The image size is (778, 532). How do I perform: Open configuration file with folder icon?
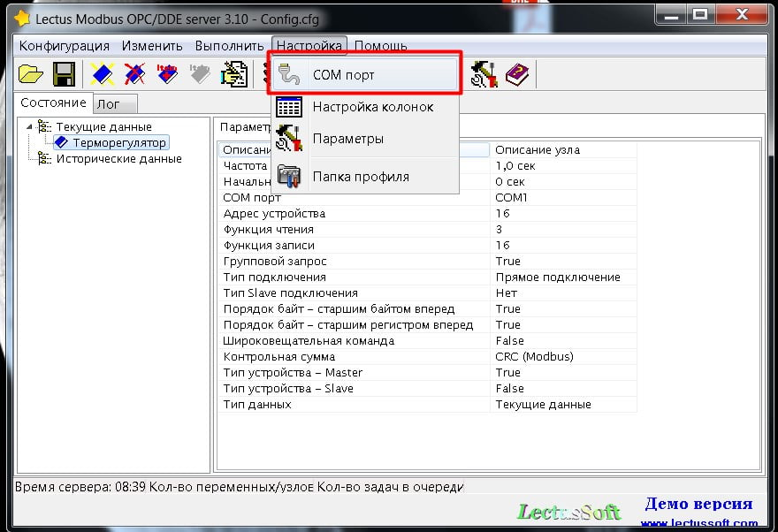(x=31, y=74)
